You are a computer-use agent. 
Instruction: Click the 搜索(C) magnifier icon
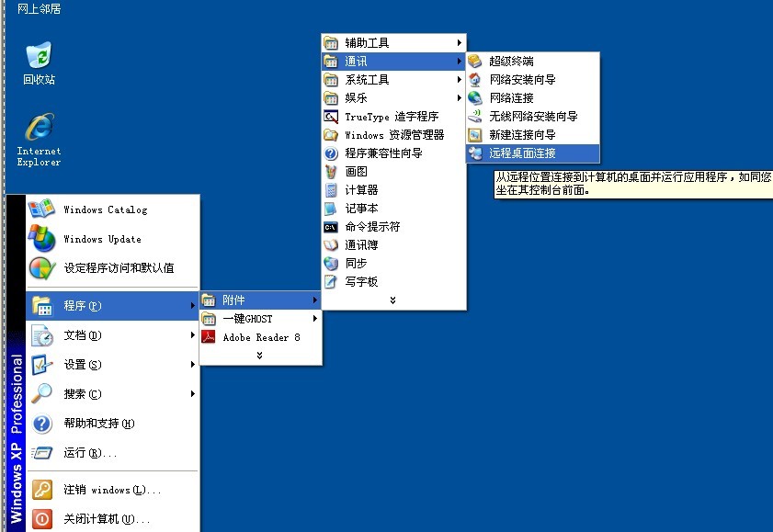42,394
